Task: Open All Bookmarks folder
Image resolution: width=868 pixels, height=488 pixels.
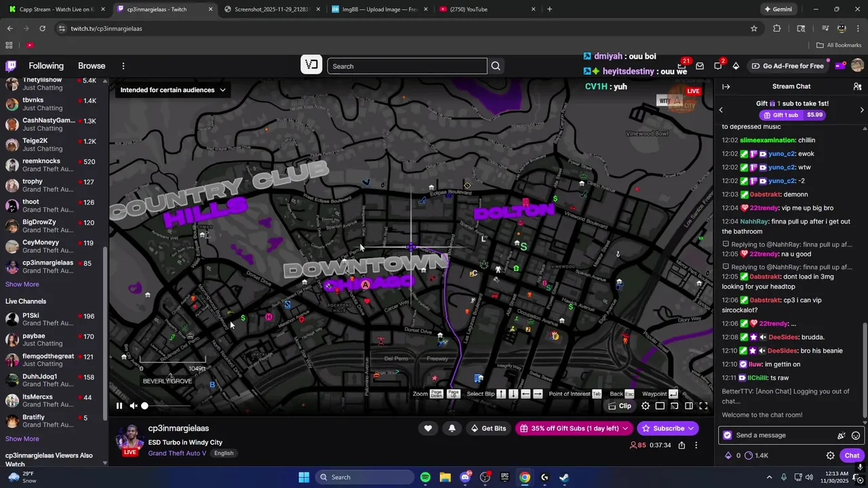Action: point(839,45)
